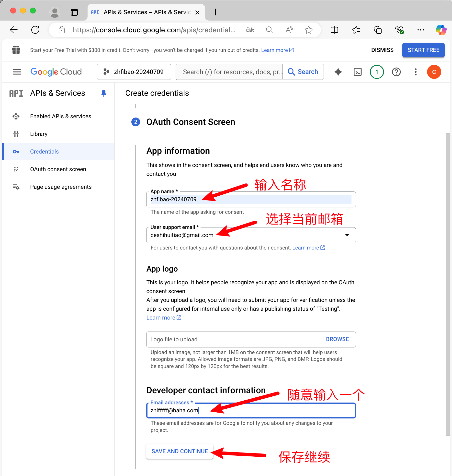The height and width of the screenshot is (476, 452).
Task: Open notifications showing count 1
Action: [377, 72]
